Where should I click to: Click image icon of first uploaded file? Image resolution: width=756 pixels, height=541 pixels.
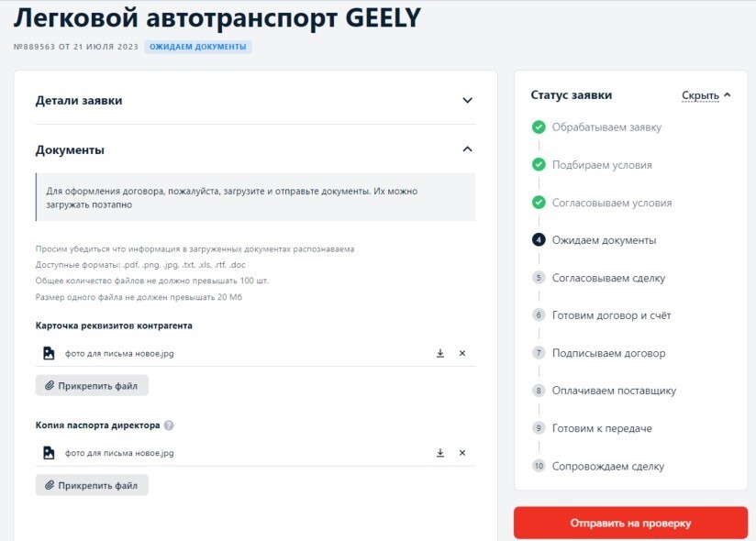click(x=48, y=353)
